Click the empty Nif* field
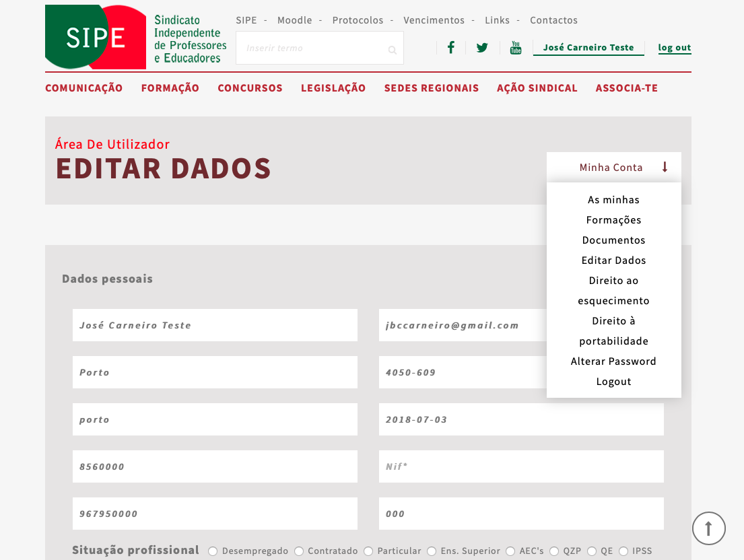 click(521, 466)
